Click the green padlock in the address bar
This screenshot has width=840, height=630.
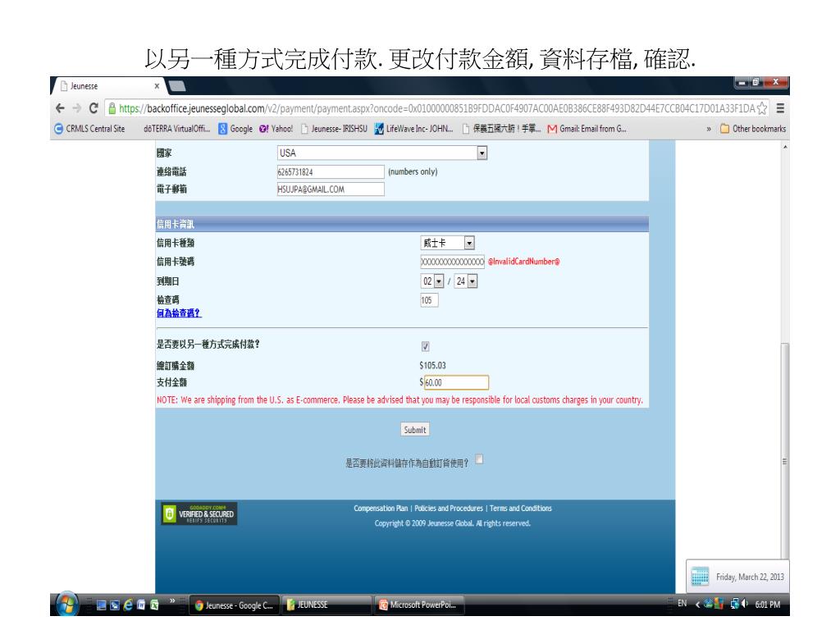[x=112, y=109]
